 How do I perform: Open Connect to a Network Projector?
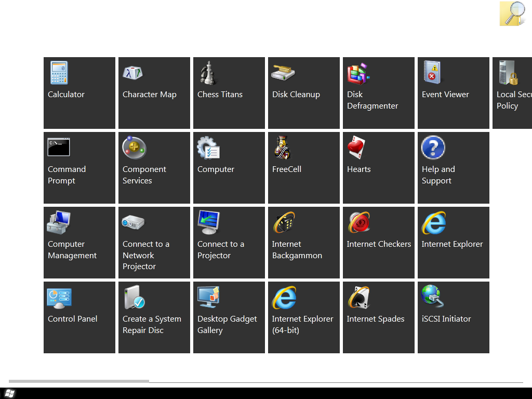(x=154, y=242)
